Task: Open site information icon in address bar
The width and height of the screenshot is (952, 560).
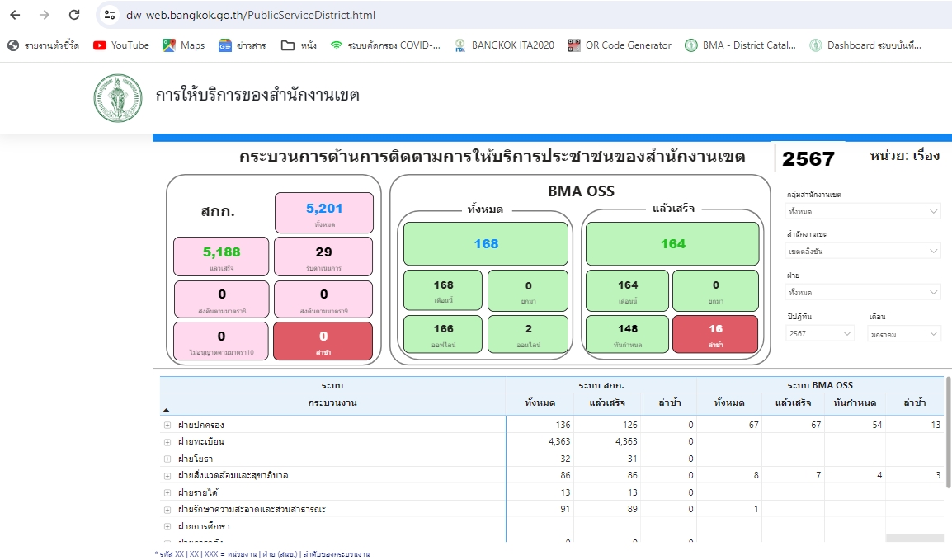Action: pyautogui.click(x=110, y=15)
